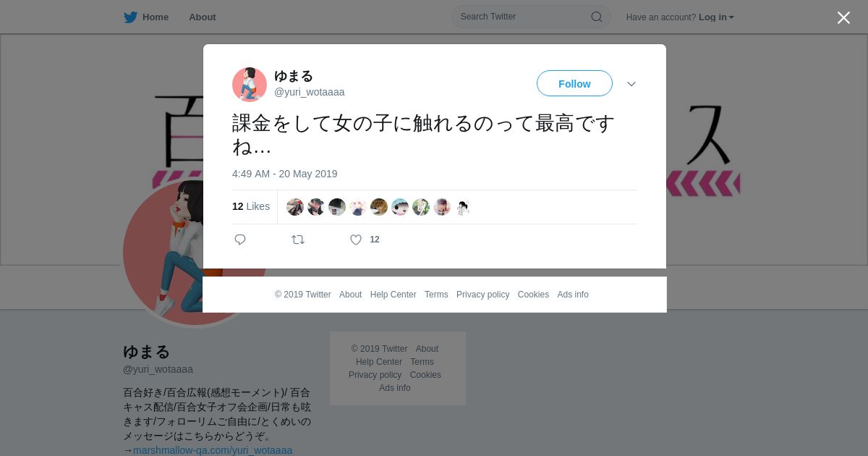
Task: Close the tweet overlay with X
Action: [x=843, y=17]
